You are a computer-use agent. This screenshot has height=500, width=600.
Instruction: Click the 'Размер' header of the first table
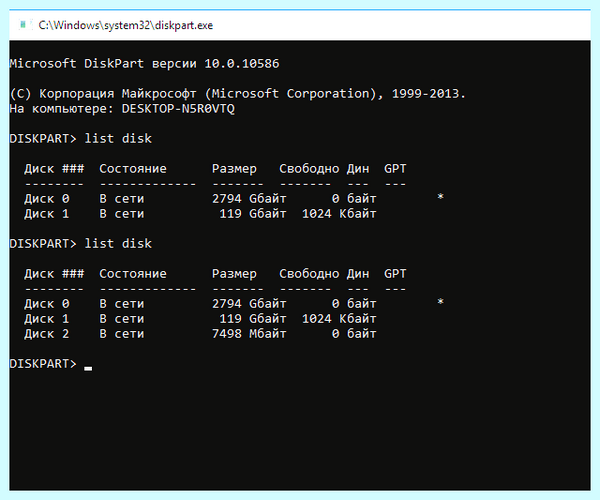point(234,169)
